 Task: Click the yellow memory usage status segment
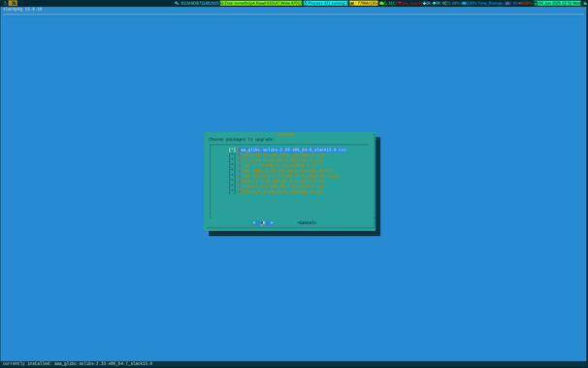364,3
